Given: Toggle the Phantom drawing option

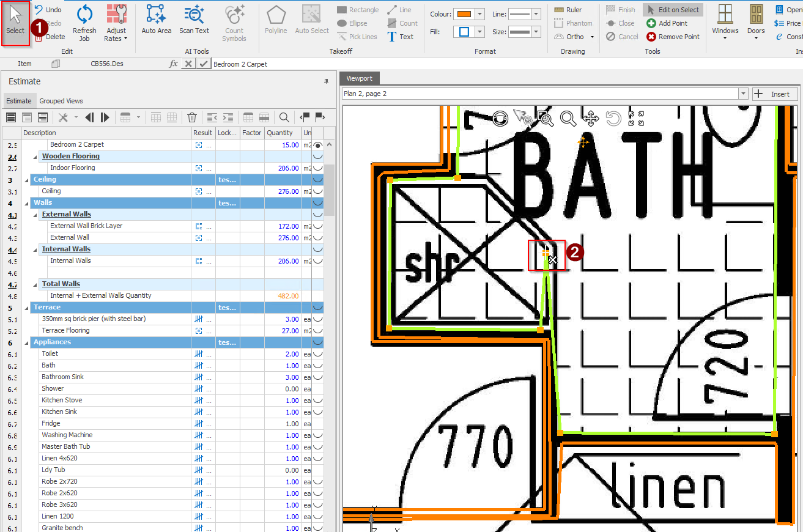Looking at the screenshot, I should tap(573, 23).
